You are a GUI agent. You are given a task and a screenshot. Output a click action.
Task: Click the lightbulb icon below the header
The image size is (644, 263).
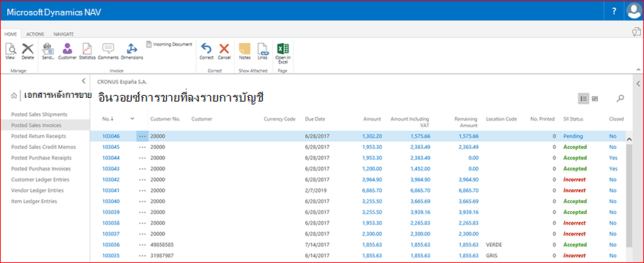coord(636,32)
